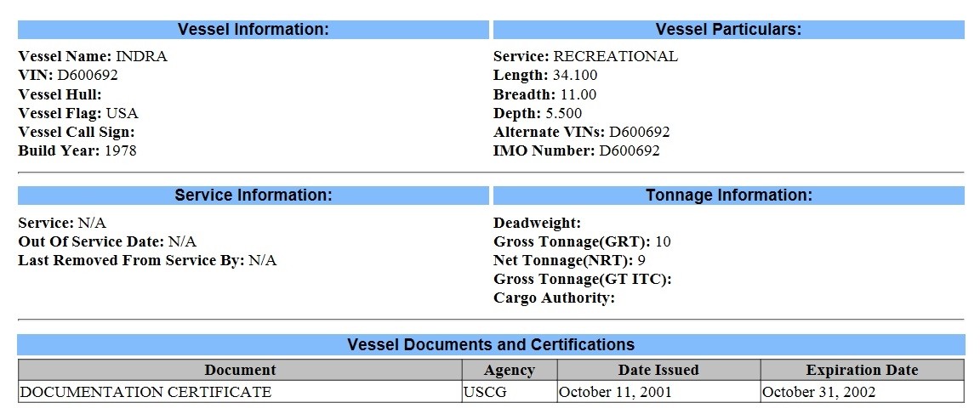Click the RECREATIONAL service value
Image resolution: width=980 pixels, height=414 pixels.
(x=615, y=56)
